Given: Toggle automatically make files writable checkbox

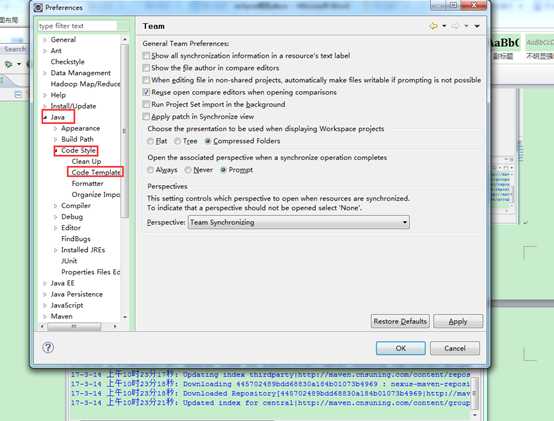Looking at the screenshot, I should point(146,80).
